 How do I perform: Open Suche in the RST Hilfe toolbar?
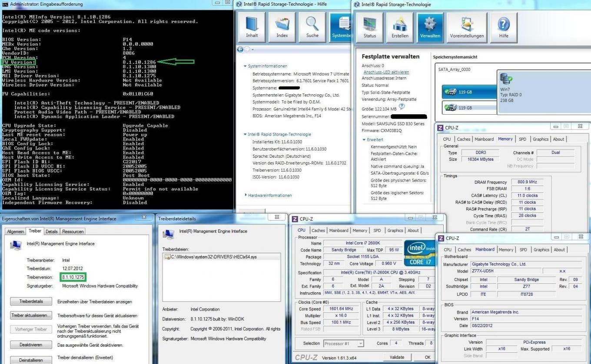[x=312, y=27]
